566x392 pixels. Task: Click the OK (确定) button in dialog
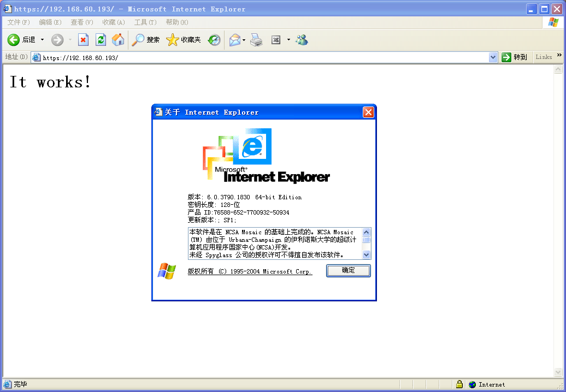click(349, 270)
